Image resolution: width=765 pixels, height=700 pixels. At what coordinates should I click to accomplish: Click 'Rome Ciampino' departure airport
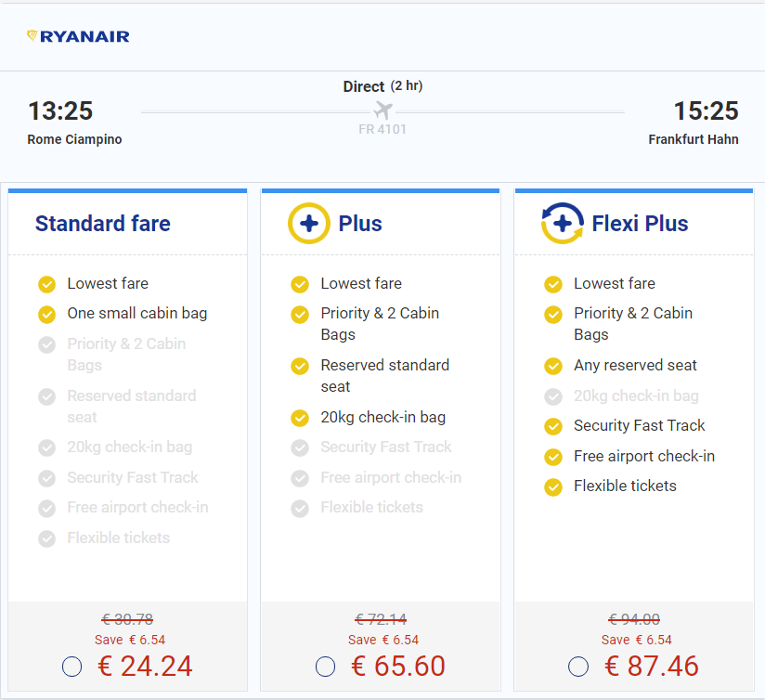click(x=74, y=139)
